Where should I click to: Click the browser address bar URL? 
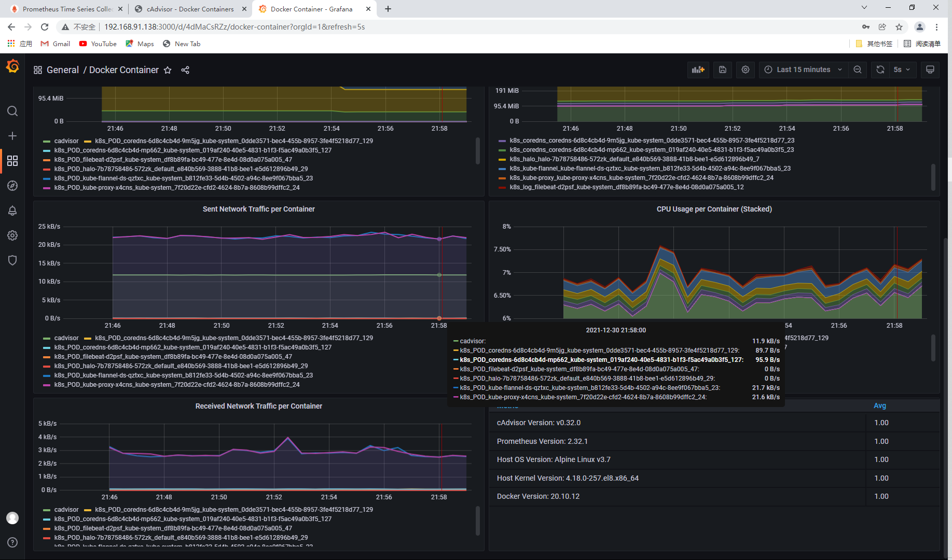click(234, 27)
